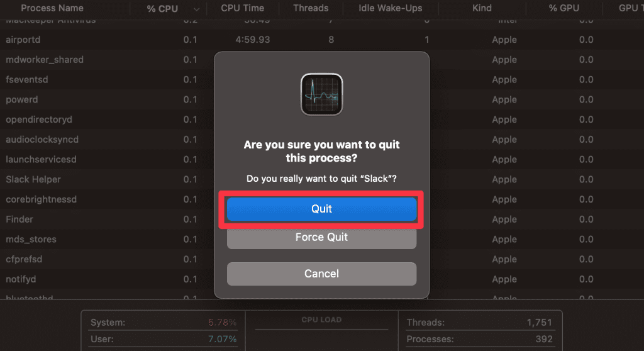The image size is (644, 351).
Task: Select the airportd process row
Action: (x=23, y=40)
